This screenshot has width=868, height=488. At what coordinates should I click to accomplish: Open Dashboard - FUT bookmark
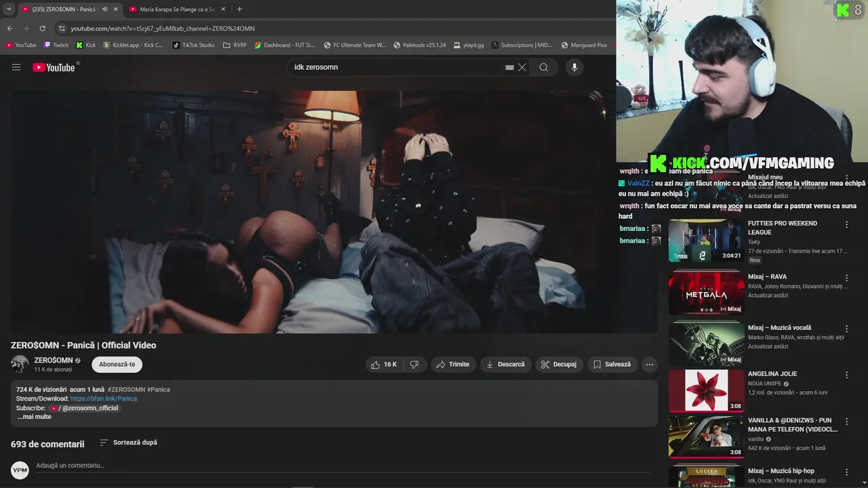point(285,45)
